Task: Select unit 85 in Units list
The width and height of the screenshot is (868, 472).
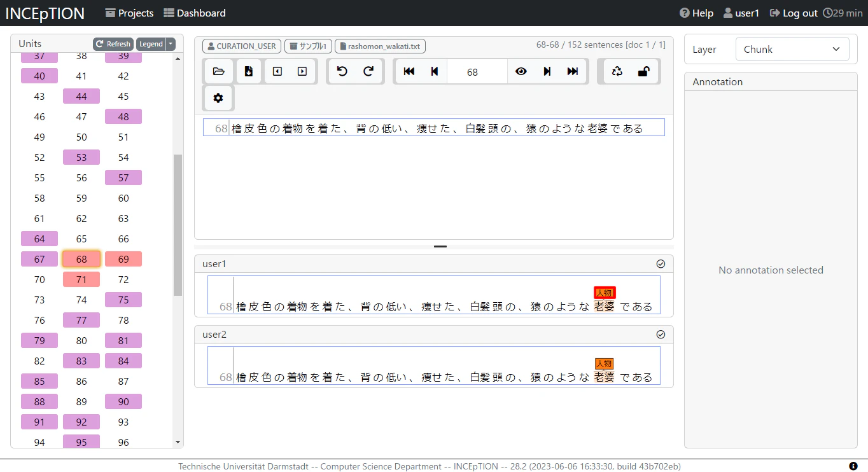Action: [x=39, y=381]
